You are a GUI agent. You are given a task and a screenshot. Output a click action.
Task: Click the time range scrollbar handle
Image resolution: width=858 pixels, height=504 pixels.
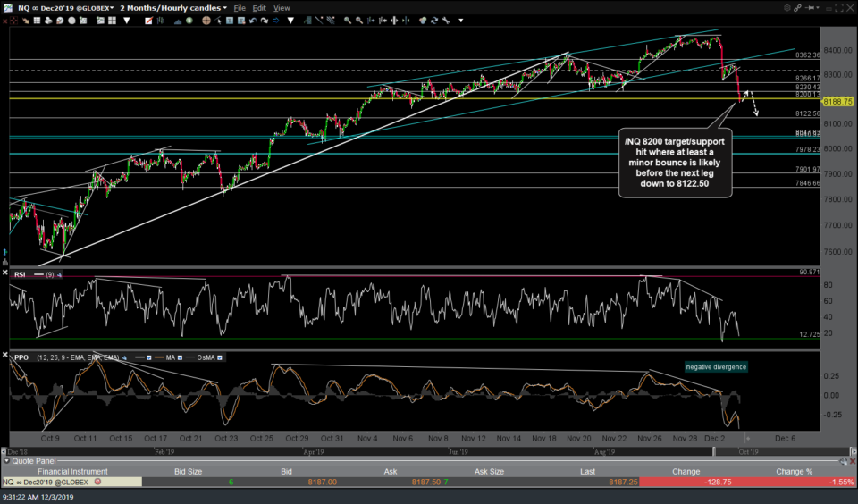tap(714, 451)
